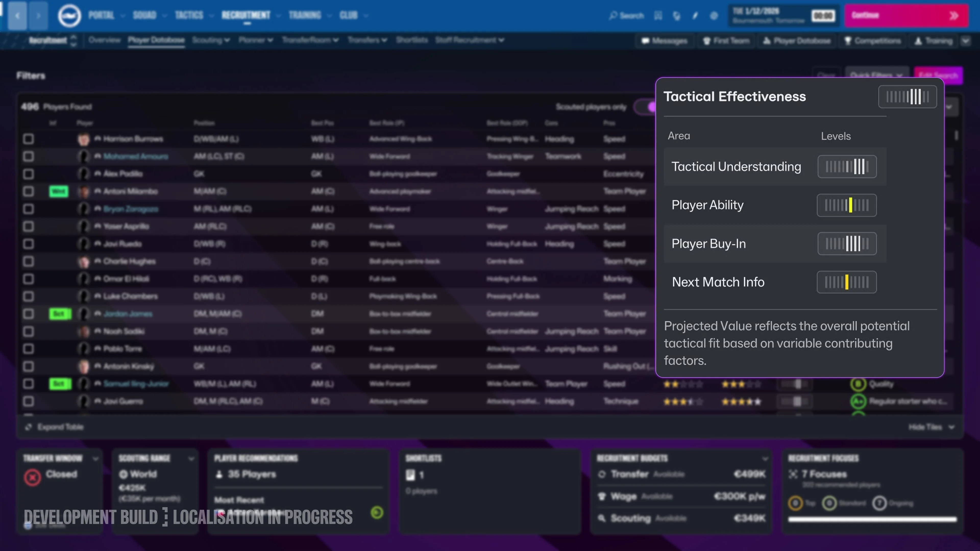
Task: Click the club badge logo
Action: (69, 16)
